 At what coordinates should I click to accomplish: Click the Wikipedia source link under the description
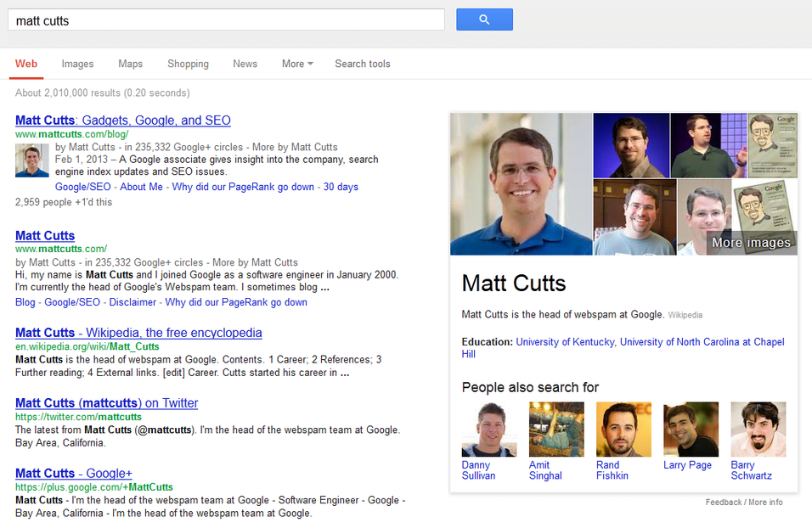pos(685,314)
